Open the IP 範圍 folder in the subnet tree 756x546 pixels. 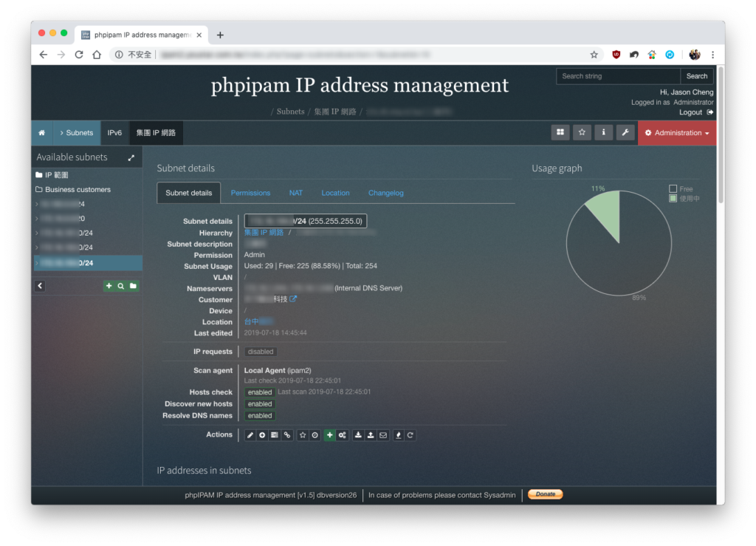coord(52,175)
